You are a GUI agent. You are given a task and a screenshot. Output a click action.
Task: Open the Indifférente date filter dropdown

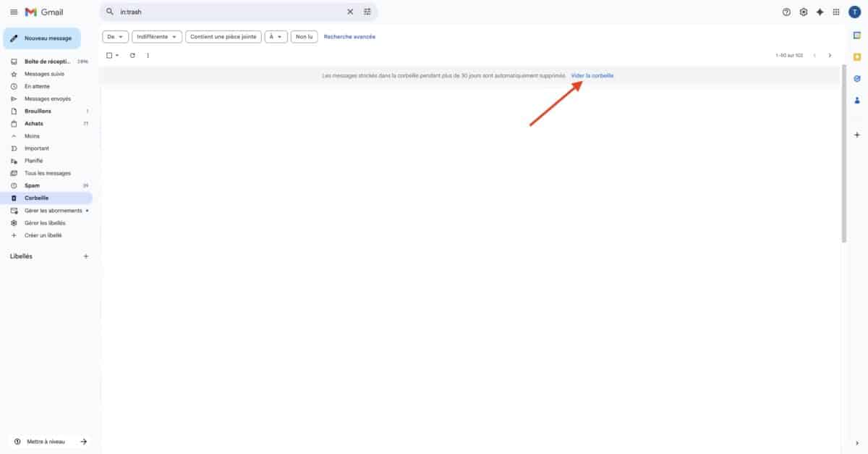157,36
